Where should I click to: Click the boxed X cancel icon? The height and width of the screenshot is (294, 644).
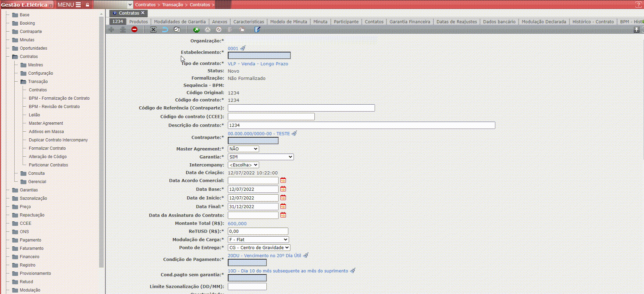coord(153,30)
